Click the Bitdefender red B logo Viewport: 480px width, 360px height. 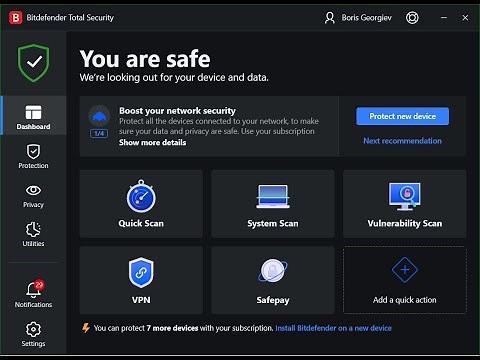[16, 18]
